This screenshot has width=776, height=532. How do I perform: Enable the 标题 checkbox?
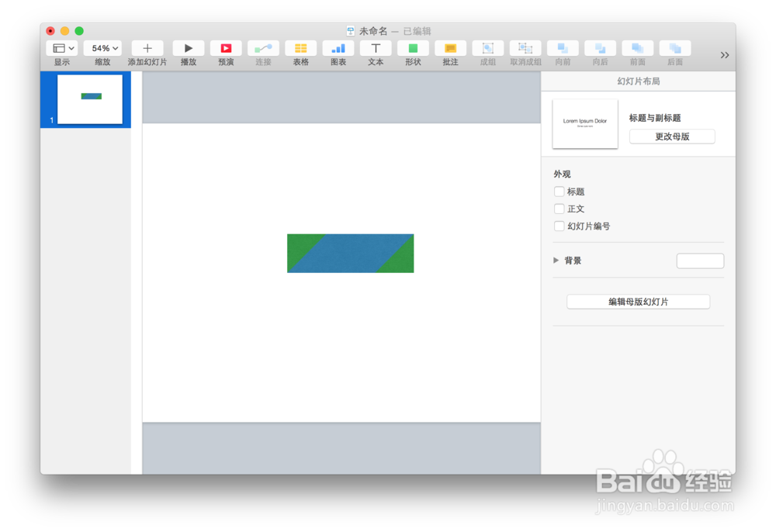click(559, 192)
